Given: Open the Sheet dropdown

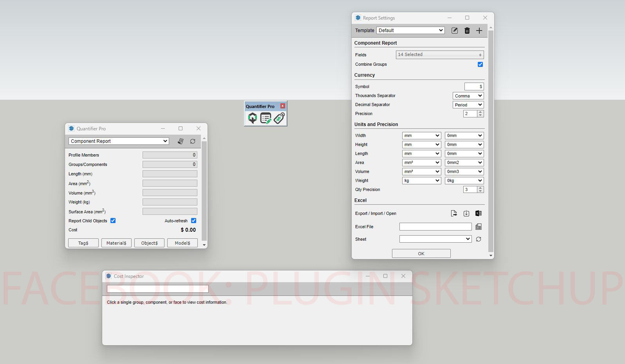Looking at the screenshot, I should [435, 239].
